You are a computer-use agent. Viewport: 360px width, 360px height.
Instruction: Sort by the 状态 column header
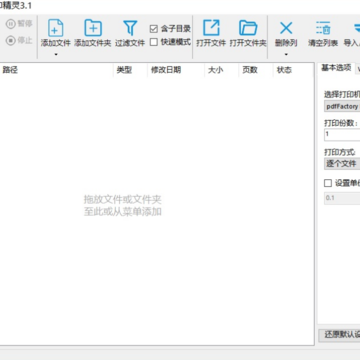click(x=293, y=70)
